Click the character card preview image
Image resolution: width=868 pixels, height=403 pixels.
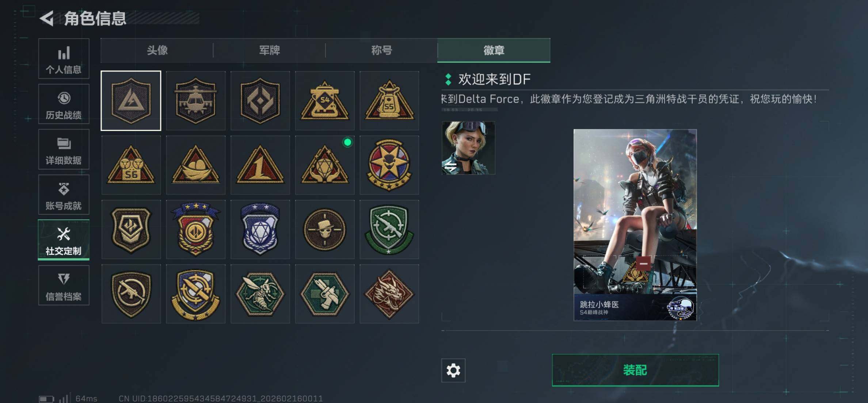click(x=635, y=225)
